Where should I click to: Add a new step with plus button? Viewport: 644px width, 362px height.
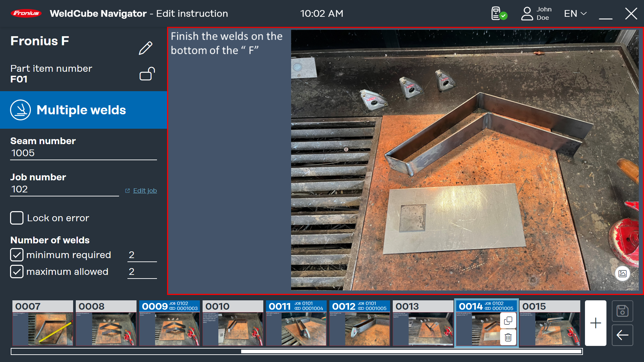595,323
